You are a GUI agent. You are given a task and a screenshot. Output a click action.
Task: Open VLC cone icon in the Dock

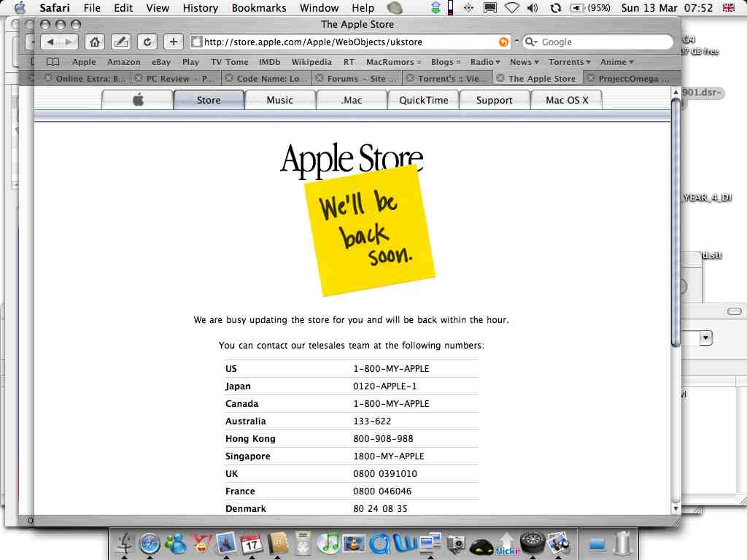[354, 543]
